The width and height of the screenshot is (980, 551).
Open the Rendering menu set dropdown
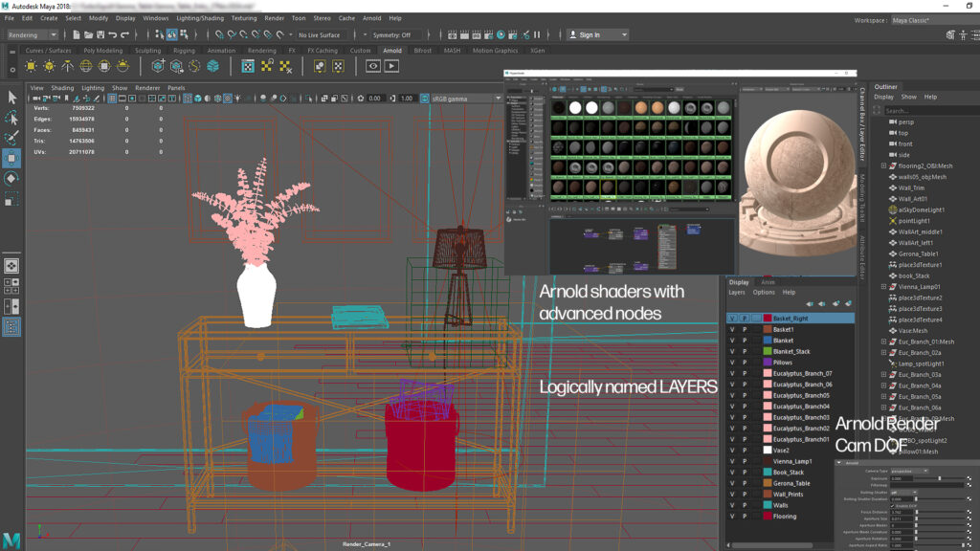pyautogui.click(x=35, y=34)
